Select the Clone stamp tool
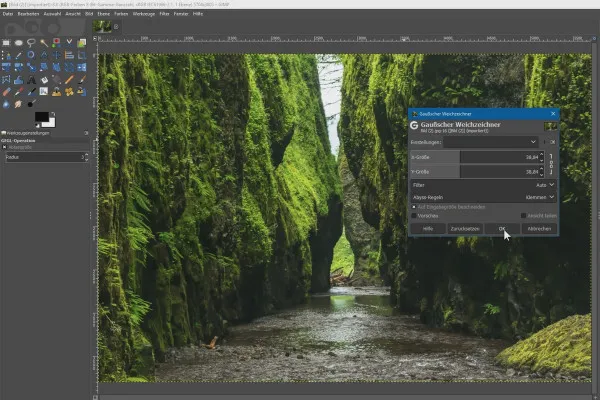This screenshot has width=600, height=400. [x=56, y=92]
